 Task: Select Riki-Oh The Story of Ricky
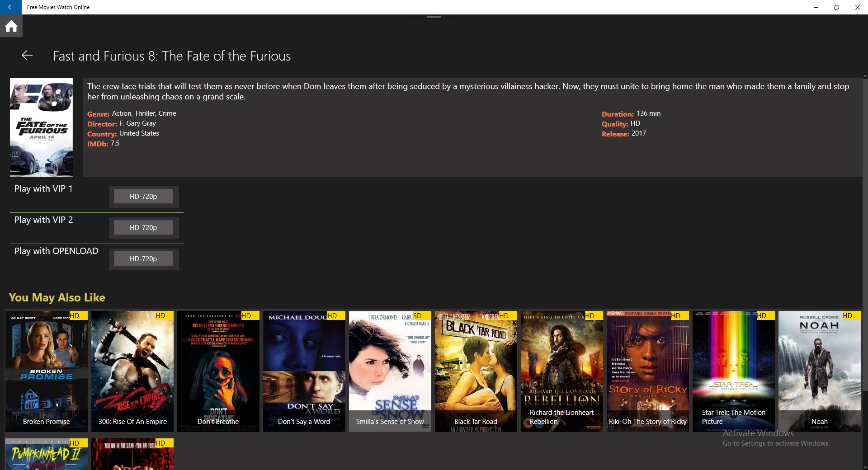(648, 371)
